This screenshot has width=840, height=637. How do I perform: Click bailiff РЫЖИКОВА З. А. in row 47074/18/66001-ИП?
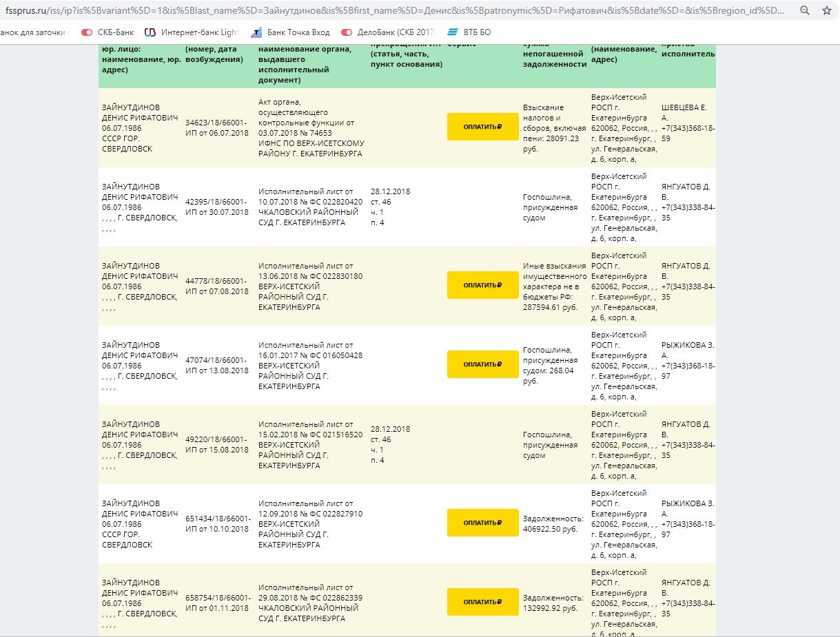[x=686, y=350]
